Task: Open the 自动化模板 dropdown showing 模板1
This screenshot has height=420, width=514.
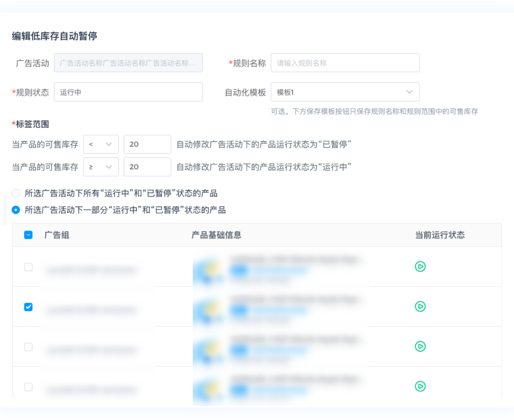Action: click(345, 92)
